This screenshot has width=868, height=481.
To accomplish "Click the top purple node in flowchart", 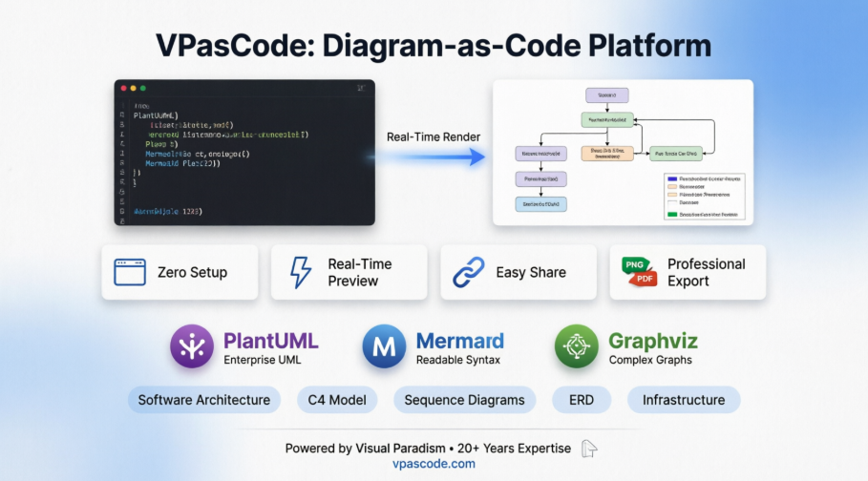I will pyautogui.click(x=606, y=95).
